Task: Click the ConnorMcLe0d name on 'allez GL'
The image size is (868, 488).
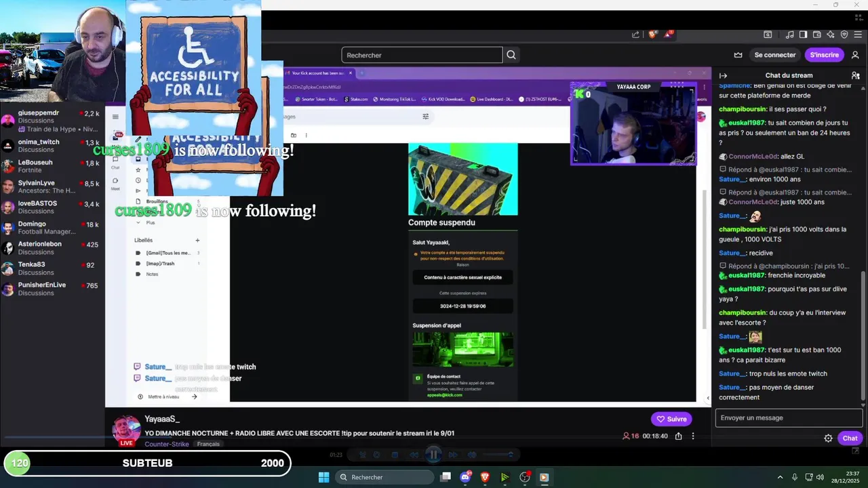Action: coord(753,157)
